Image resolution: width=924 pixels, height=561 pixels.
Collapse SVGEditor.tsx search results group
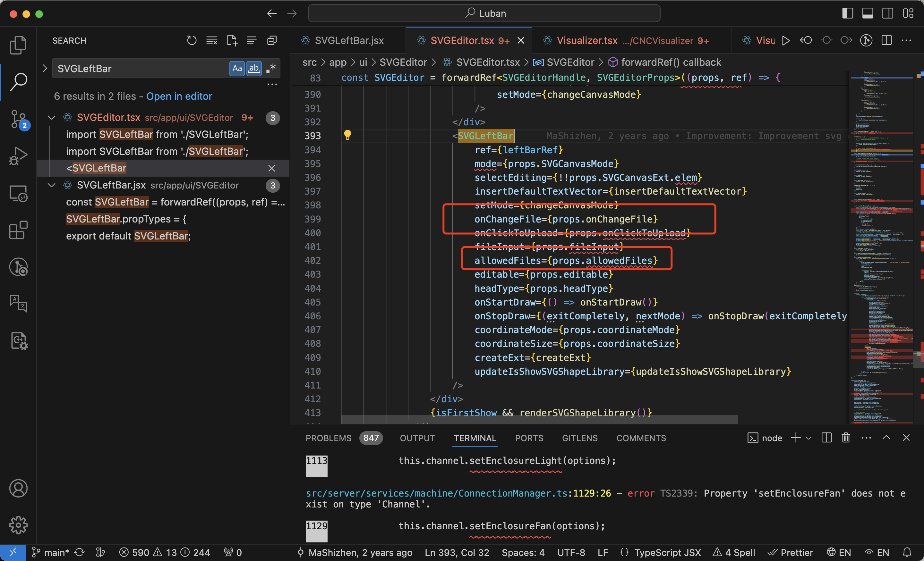coord(52,118)
